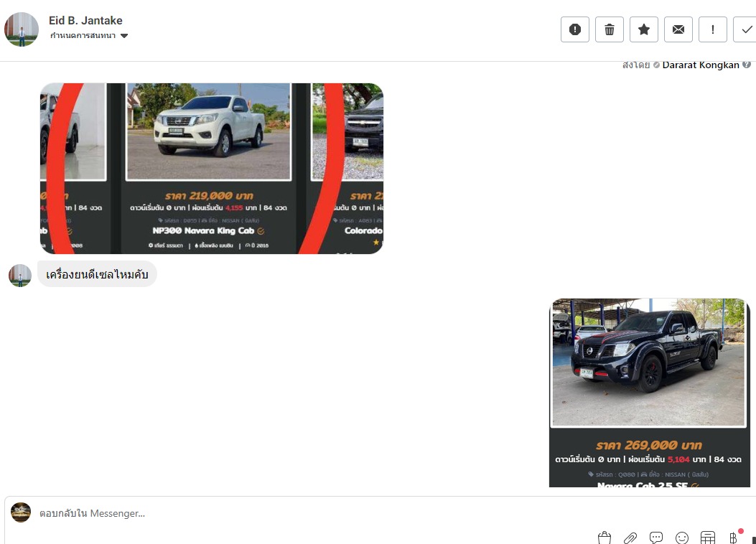This screenshot has width=756, height=544.
Task: Open saved replies speech bubble icon
Action: pos(656,538)
